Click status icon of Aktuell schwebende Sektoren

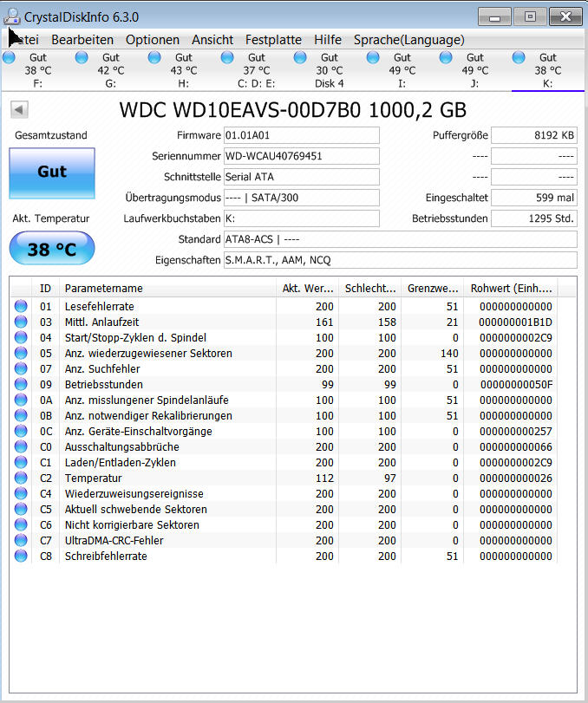[21, 509]
